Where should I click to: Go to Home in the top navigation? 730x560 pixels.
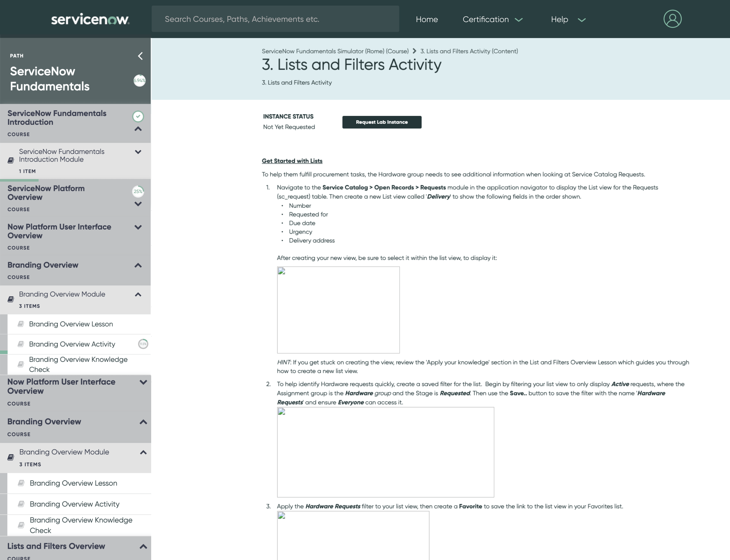click(427, 19)
